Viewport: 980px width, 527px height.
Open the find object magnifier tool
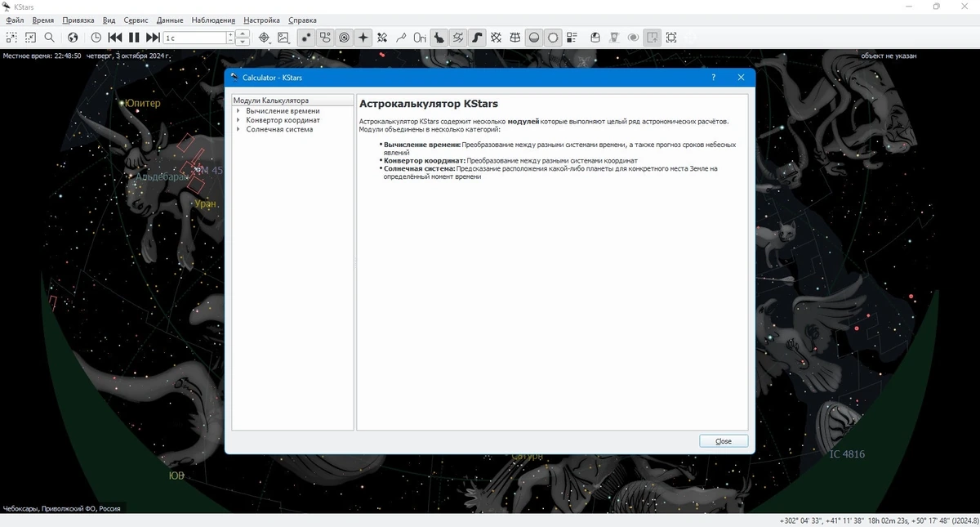[x=50, y=38]
